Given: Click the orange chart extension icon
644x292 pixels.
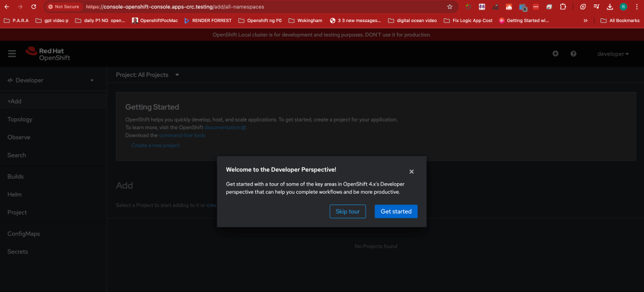Looking at the screenshot, I should 509,6.
